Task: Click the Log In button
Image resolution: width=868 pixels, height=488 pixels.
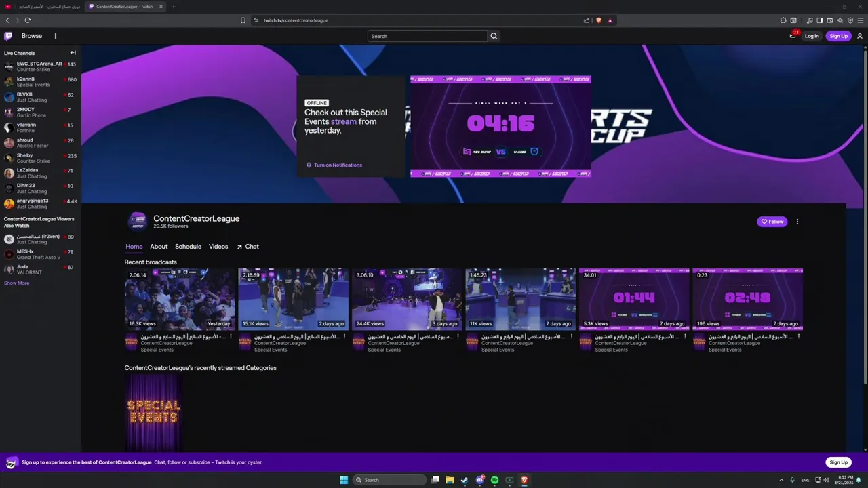Action: 812,36
